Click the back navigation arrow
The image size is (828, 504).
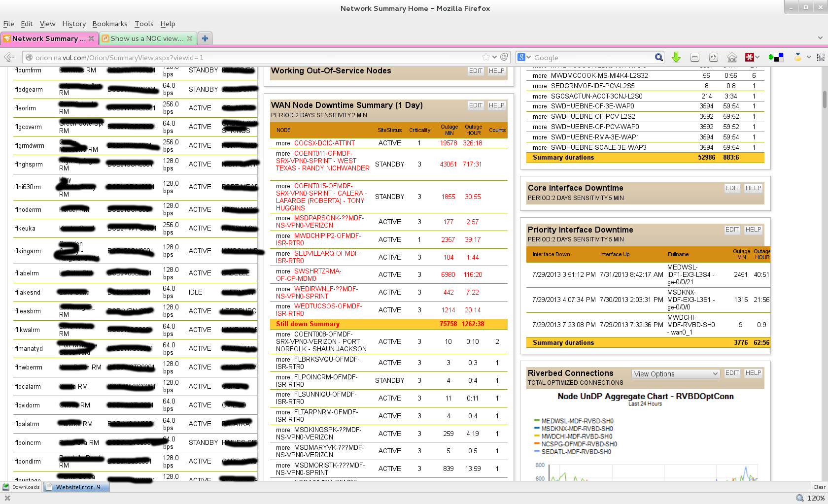point(9,58)
